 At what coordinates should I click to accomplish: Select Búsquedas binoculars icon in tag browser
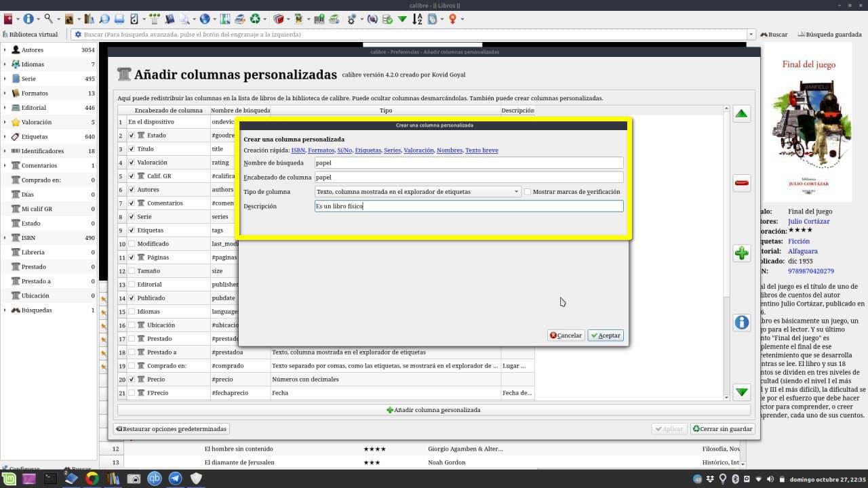tap(16, 310)
